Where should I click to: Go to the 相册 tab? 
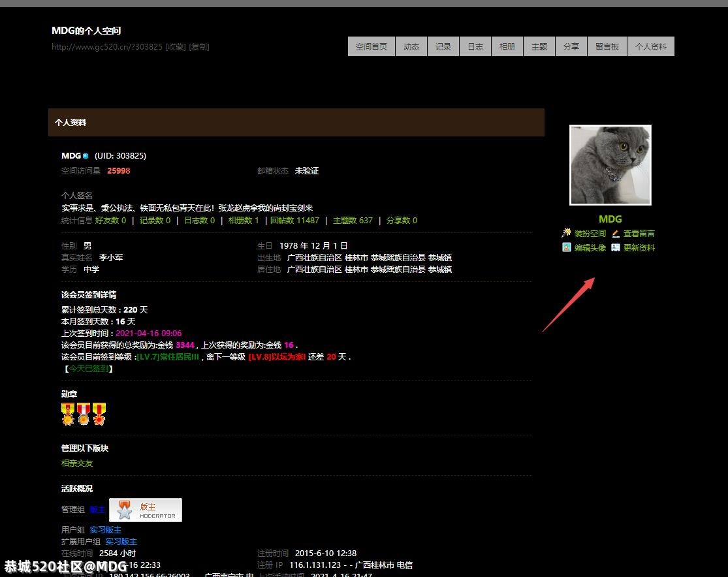(507, 46)
